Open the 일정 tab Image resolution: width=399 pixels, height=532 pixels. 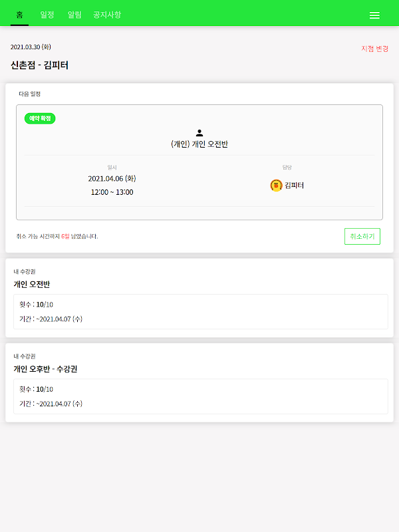(x=47, y=14)
